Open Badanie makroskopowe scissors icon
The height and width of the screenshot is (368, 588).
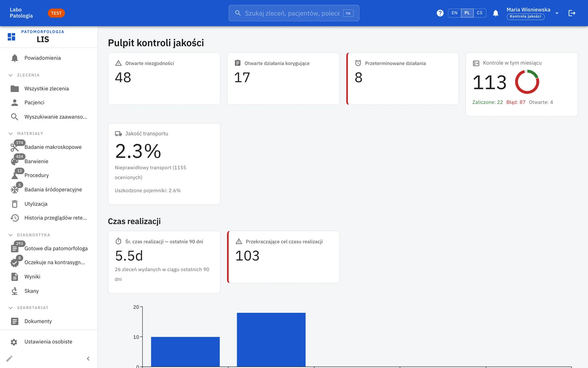tap(14, 147)
